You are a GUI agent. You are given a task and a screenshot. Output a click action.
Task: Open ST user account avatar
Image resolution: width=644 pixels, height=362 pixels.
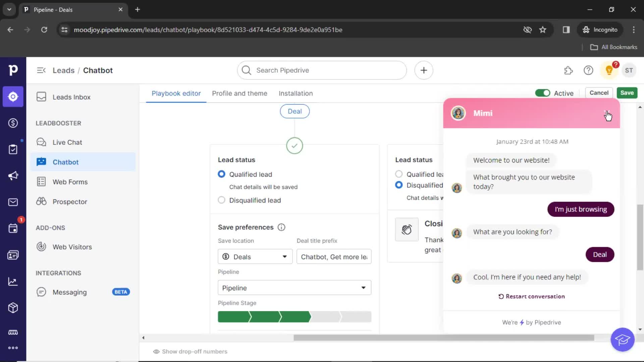pyautogui.click(x=629, y=70)
